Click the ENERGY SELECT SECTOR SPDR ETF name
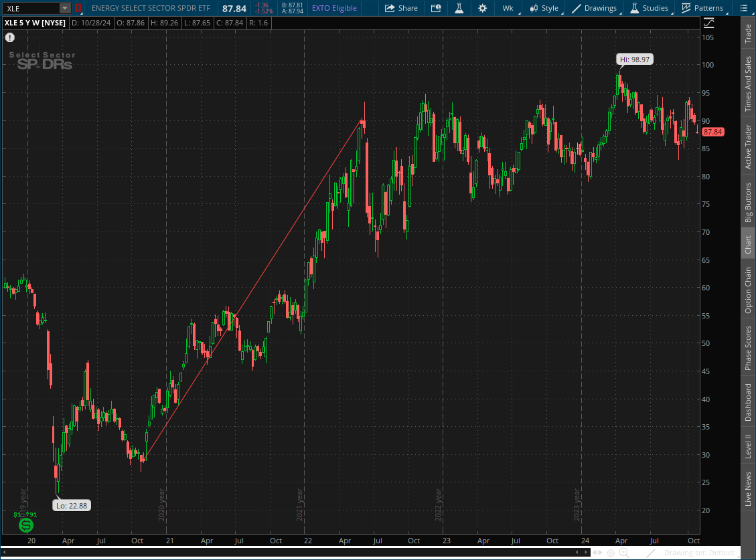 [151, 8]
